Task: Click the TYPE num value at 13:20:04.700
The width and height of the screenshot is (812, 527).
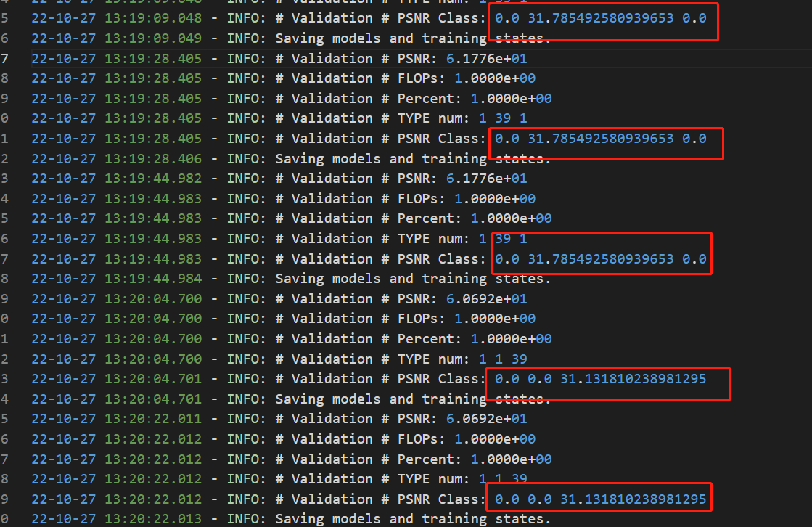Action: 503,359
